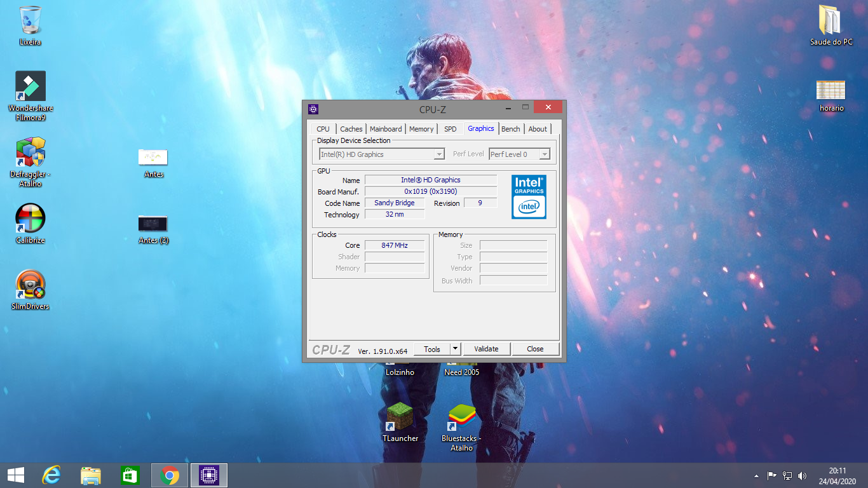Click the Validate button
The height and width of the screenshot is (488, 868).
click(x=486, y=349)
